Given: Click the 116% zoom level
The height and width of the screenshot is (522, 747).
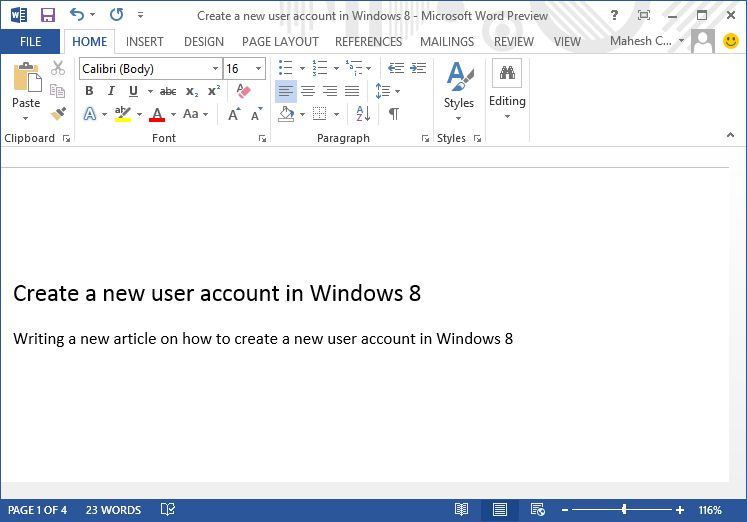Looking at the screenshot, I should 710,510.
